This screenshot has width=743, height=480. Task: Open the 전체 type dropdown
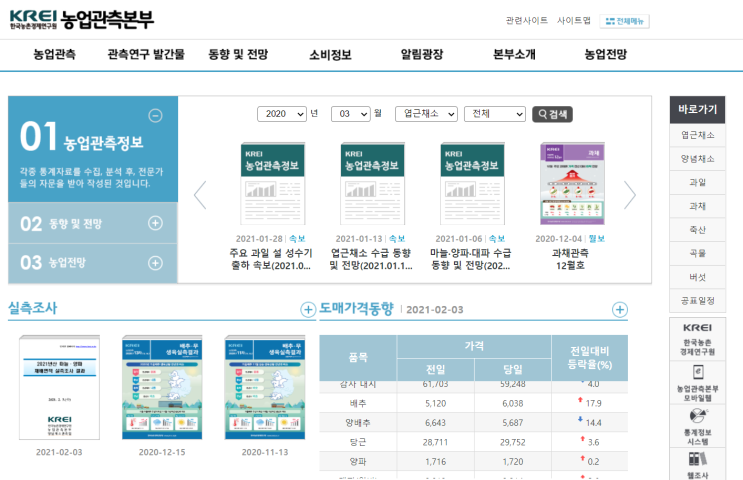point(495,114)
